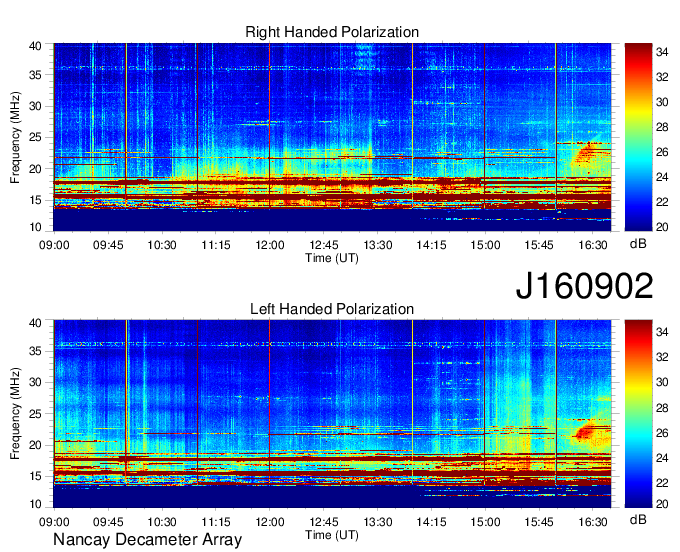The image size is (680, 552).
Task: Click 40 frequency tick of Right Handed plot
Action: (36, 46)
